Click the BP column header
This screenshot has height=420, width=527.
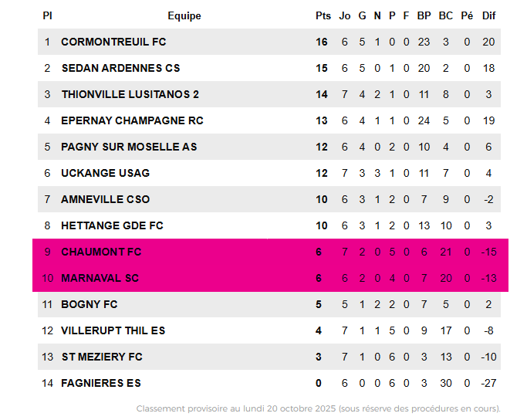(x=424, y=15)
